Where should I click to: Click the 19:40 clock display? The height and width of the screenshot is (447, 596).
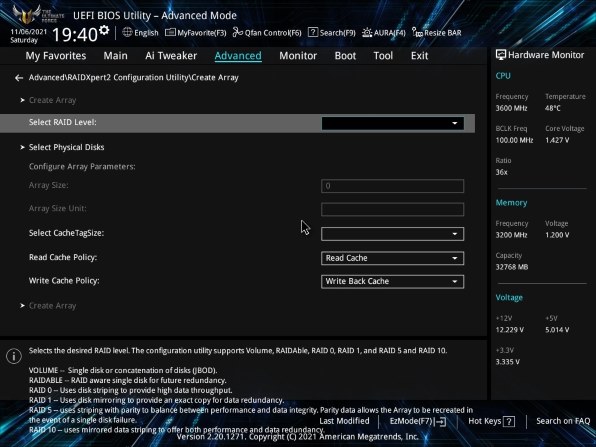click(75, 35)
